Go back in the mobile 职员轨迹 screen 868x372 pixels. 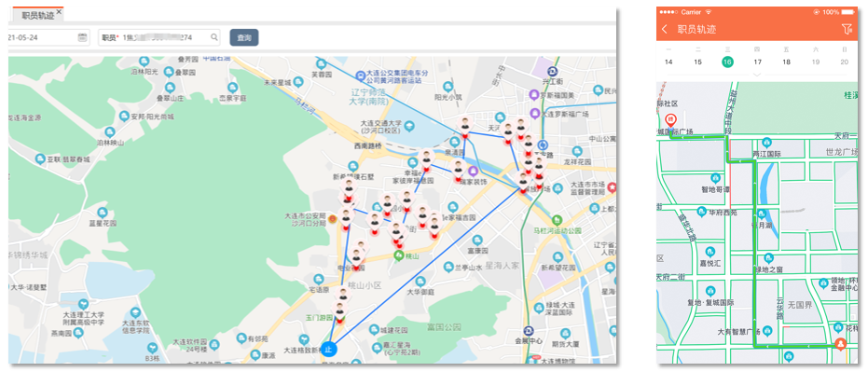pos(665,29)
